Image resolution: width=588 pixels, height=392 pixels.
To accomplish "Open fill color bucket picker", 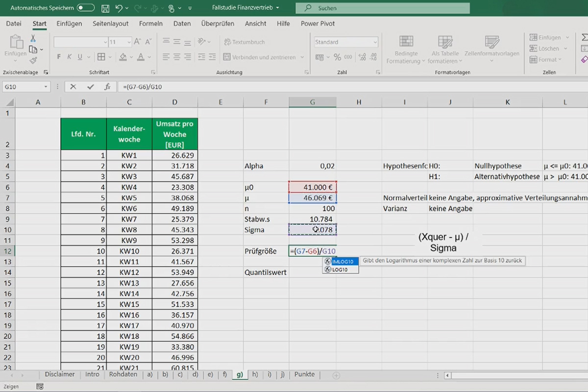I will pos(123,57).
